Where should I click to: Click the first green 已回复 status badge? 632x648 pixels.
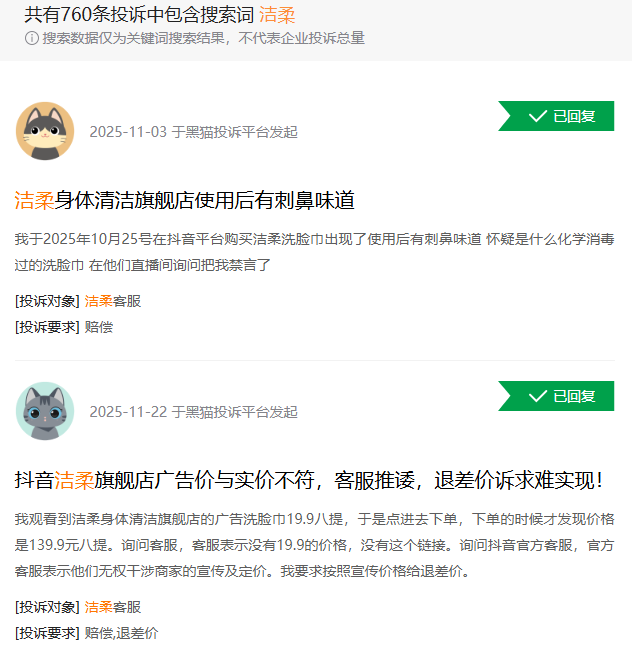556,116
